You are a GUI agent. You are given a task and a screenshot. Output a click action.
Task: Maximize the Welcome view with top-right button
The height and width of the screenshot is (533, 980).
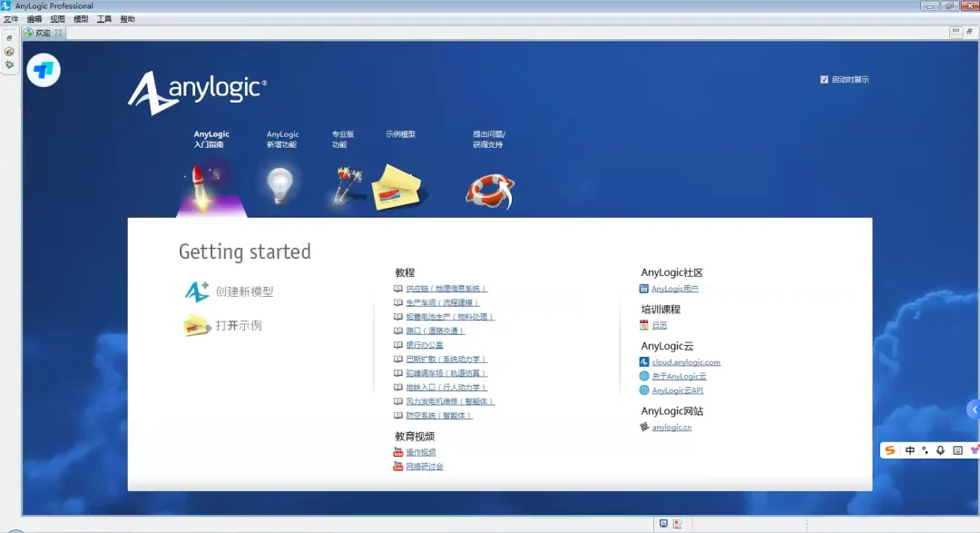tap(969, 31)
